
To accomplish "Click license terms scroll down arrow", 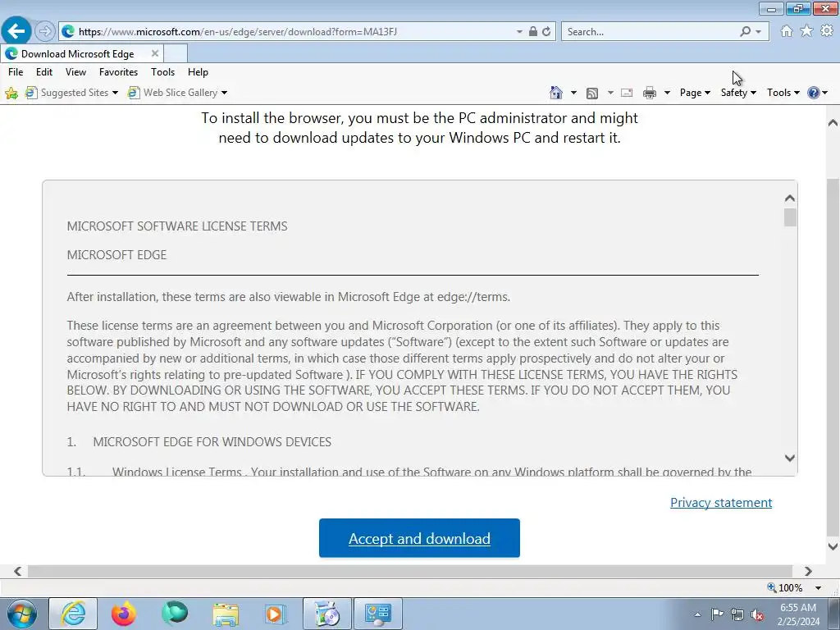I will [x=790, y=458].
